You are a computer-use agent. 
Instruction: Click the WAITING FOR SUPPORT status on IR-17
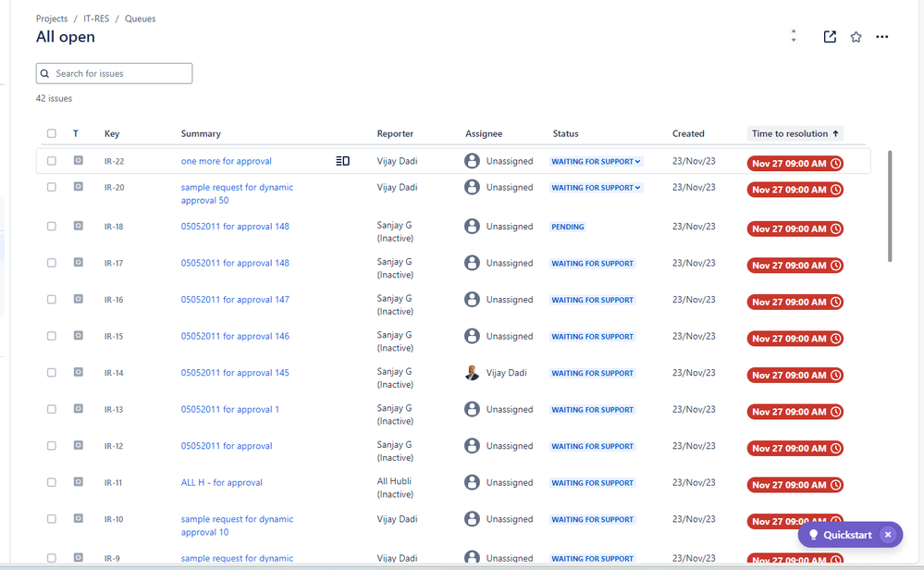click(x=592, y=264)
